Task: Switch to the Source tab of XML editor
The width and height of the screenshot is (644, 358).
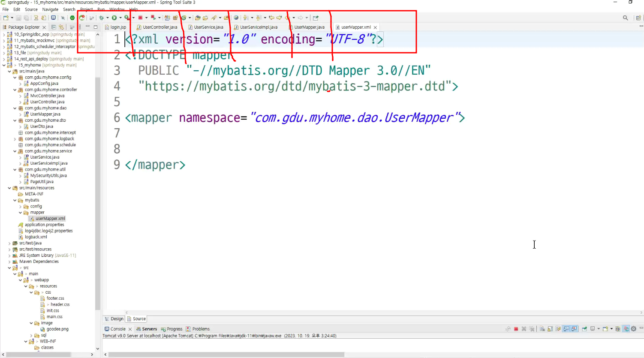Action: [137, 319]
